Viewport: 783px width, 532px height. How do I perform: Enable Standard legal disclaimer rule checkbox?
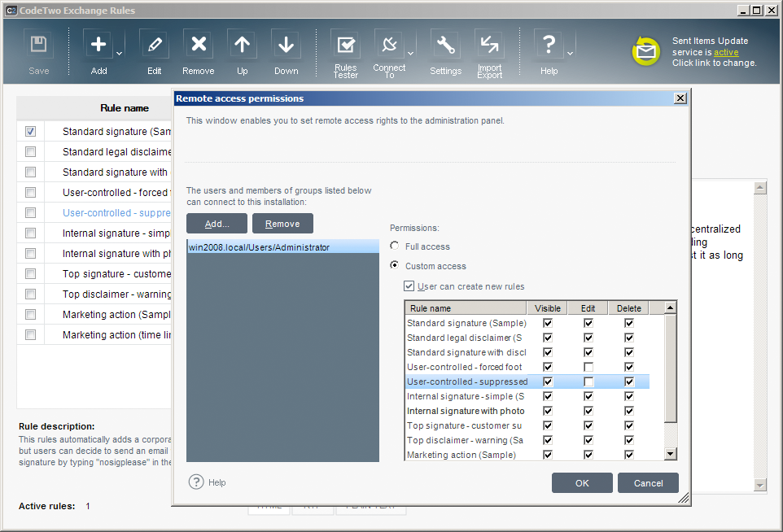tap(30, 152)
